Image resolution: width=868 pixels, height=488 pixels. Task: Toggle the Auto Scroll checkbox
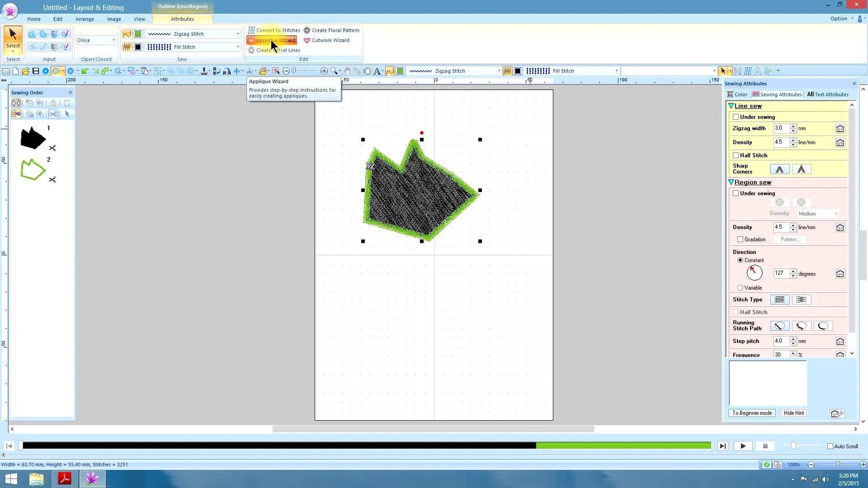[x=830, y=446]
